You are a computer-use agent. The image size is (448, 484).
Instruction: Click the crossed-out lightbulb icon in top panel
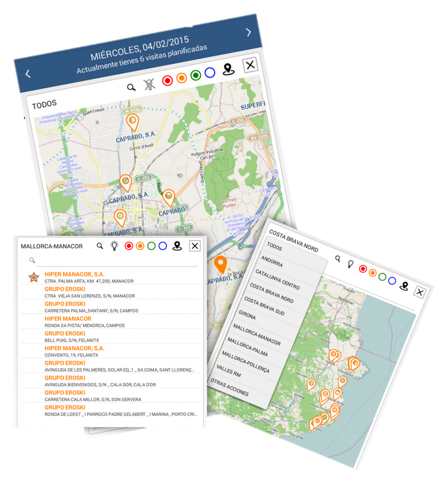(149, 85)
